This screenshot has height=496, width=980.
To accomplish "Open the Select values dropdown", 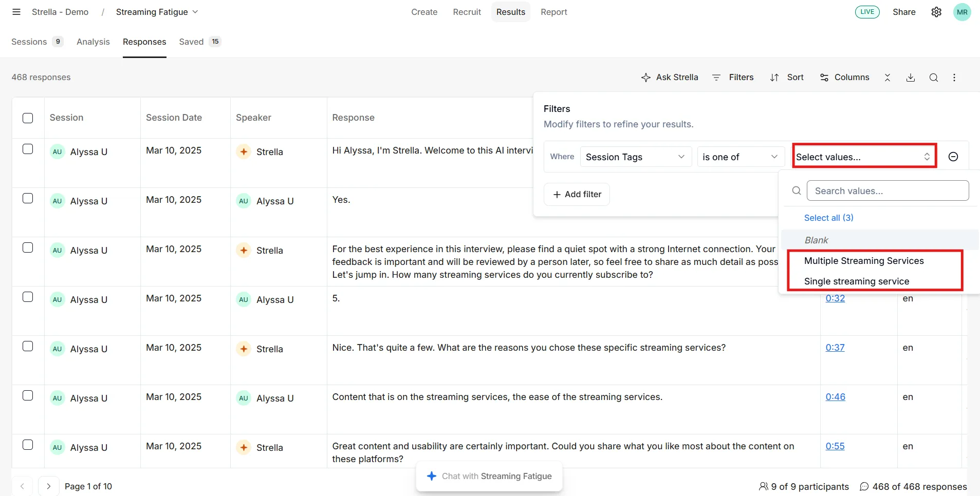I will click(864, 157).
